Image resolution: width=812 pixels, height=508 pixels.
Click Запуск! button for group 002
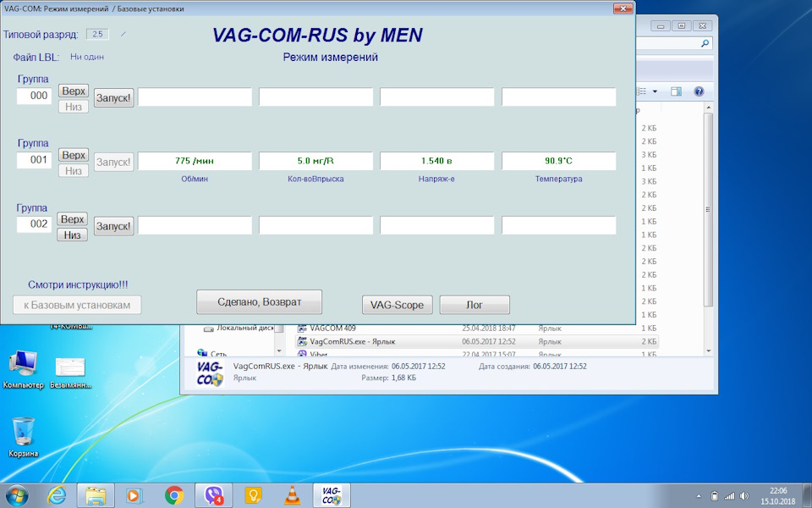click(x=114, y=226)
